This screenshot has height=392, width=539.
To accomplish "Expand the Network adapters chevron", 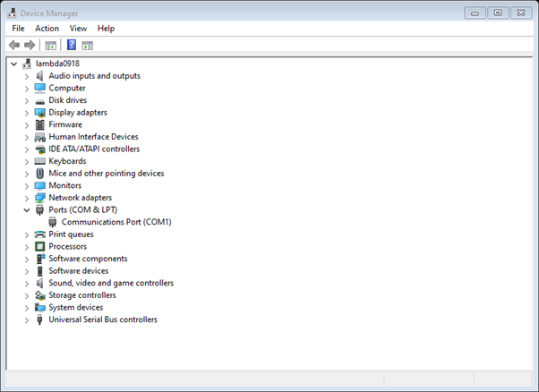I will 27,198.
